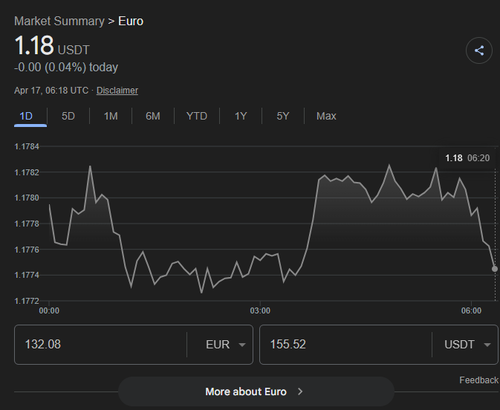Screen dimensions: 500x410
Task: Show the YTD chart range
Action: (197, 116)
